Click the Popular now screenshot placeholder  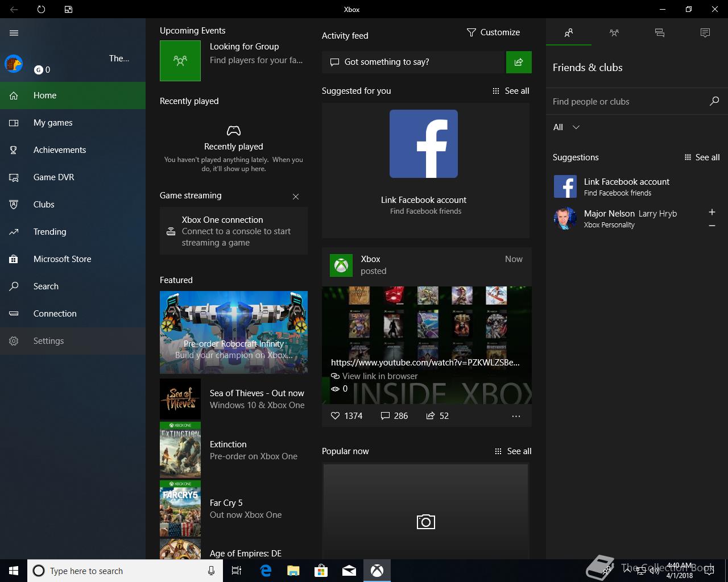click(425, 512)
